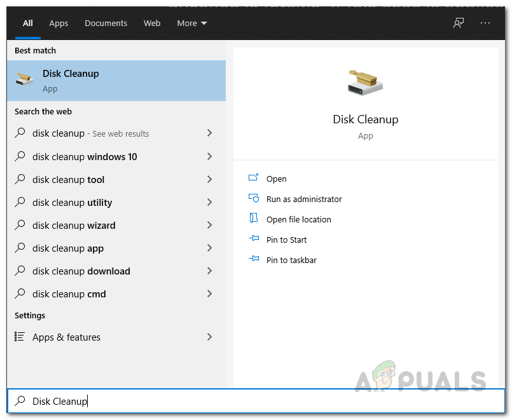The width and height of the screenshot is (512, 420).
Task: Expand arrow for Apps & features setting
Action: coord(210,337)
